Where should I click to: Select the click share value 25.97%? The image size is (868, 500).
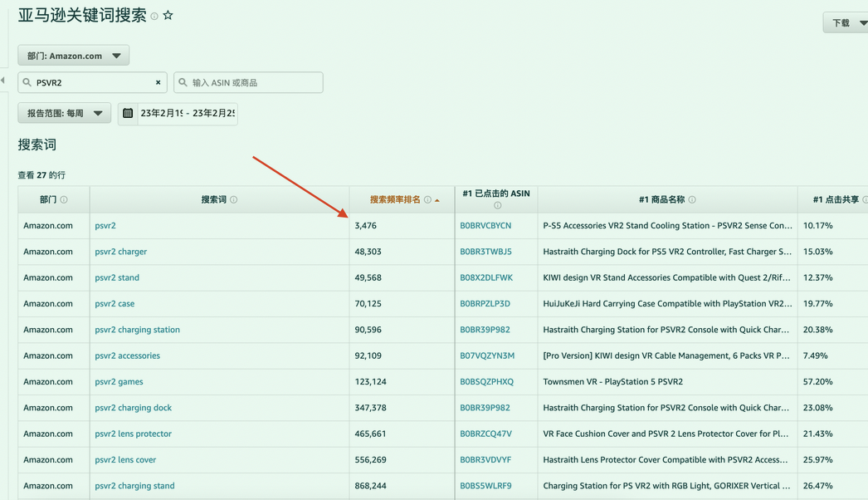point(818,460)
